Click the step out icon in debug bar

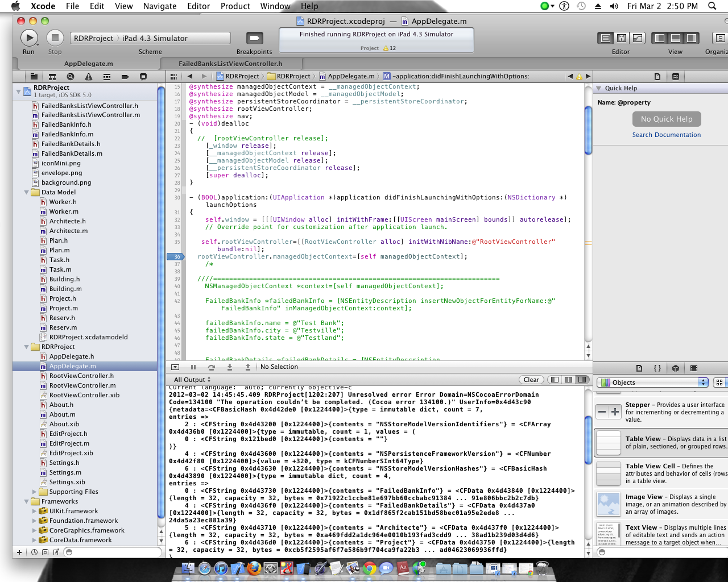tap(248, 367)
